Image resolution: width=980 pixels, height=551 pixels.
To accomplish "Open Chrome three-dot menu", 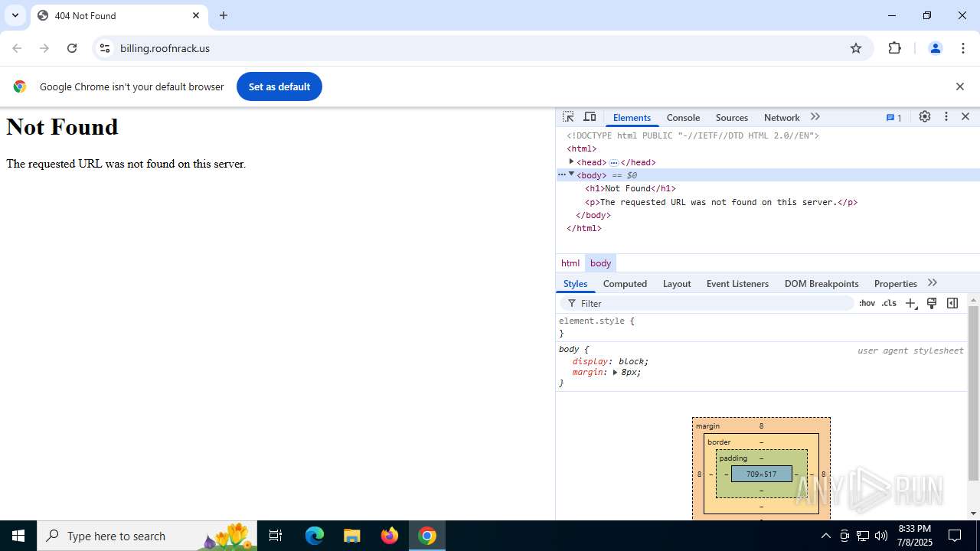I will [963, 48].
